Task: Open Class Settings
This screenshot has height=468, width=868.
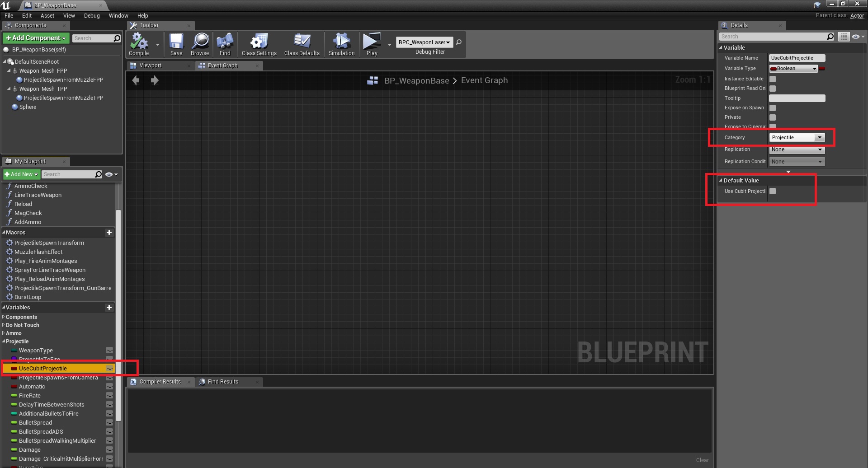Action: click(258, 43)
